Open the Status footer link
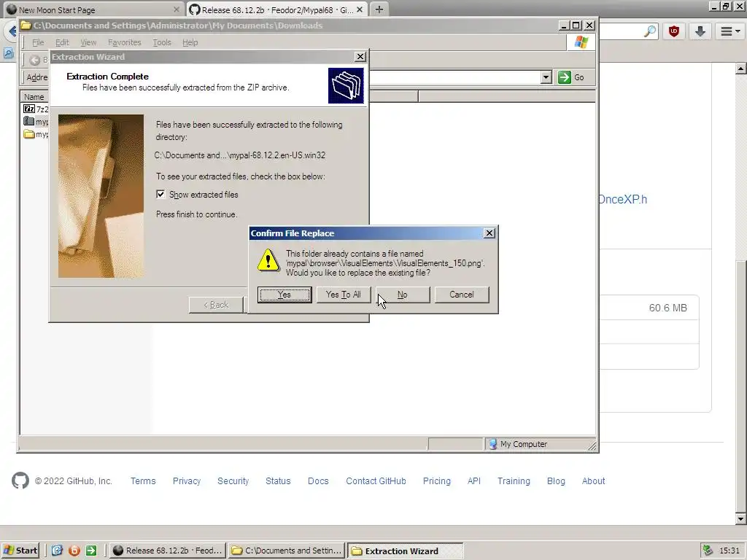The image size is (747, 560). [x=278, y=481]
